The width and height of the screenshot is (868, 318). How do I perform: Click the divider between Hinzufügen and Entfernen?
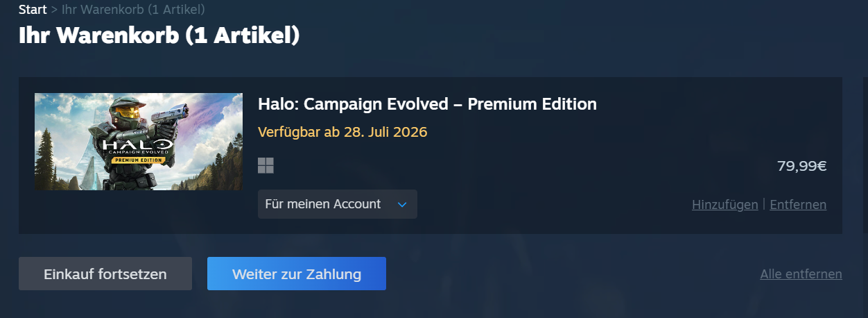point(764,205)
